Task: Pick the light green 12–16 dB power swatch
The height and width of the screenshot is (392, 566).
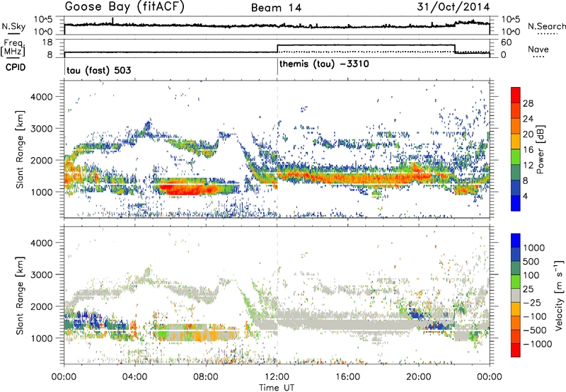Action: tap(516, 156)
